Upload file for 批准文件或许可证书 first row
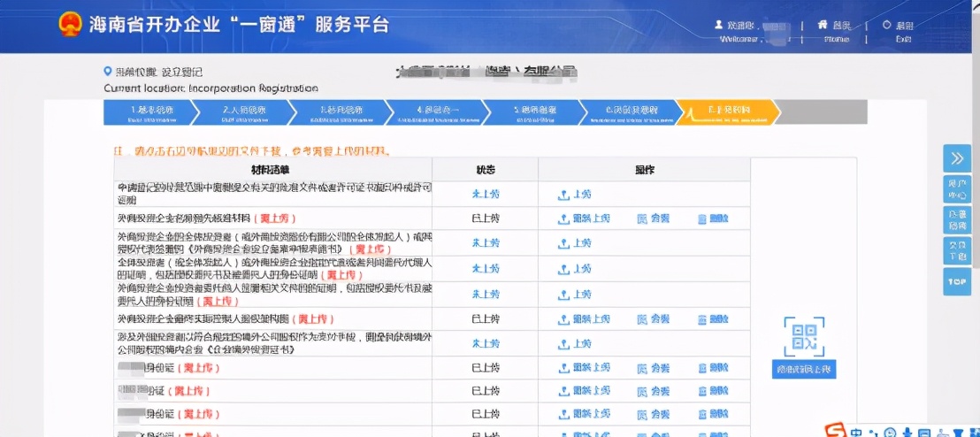Screen dimensions: 980x437 (x=574, y=195)
